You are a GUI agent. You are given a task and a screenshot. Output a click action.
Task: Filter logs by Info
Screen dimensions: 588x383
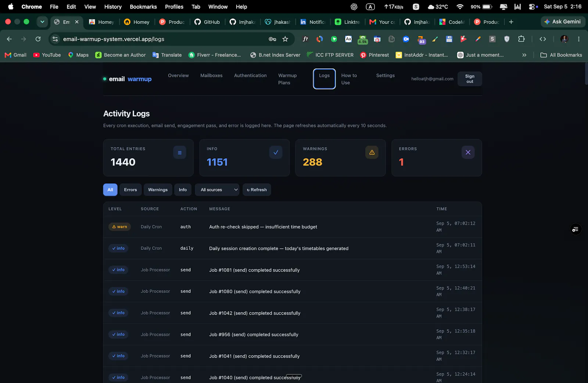(183, 190)
